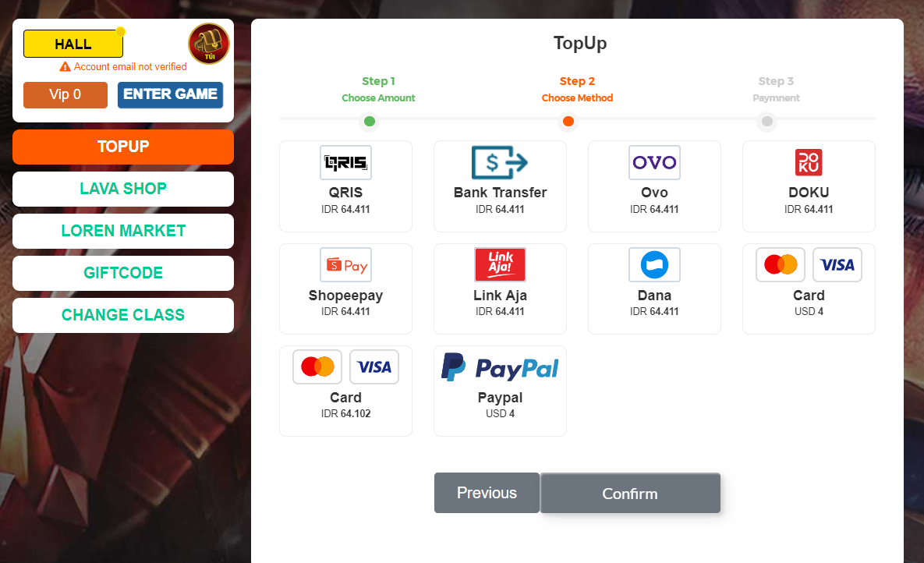Click the Account email not verified warning
Screen dimensions: 924x563
123,66
